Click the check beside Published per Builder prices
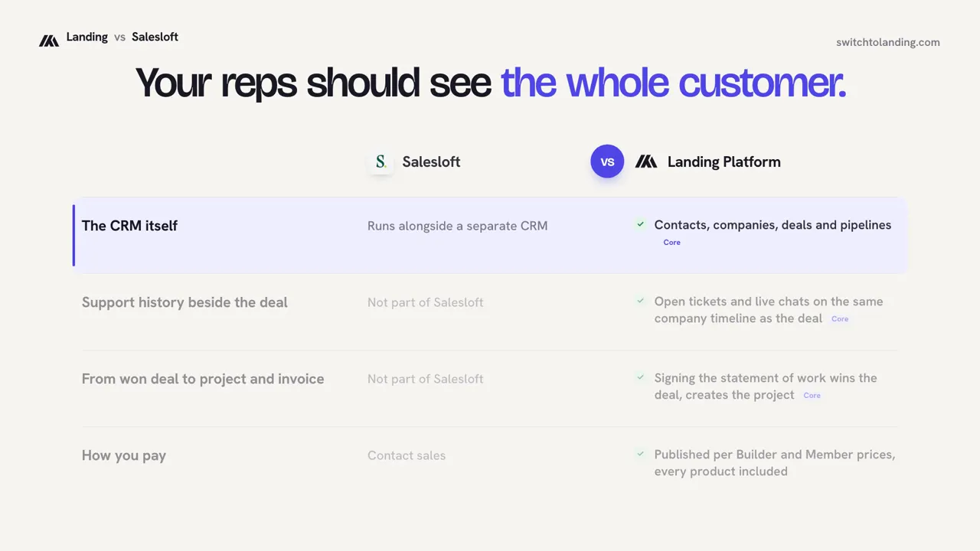 point(640,454)
